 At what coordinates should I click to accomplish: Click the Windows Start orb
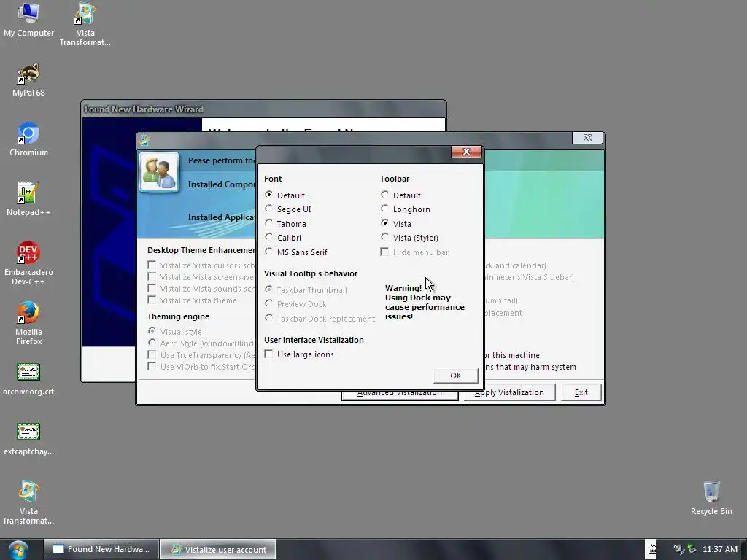(x=18, y=550)
